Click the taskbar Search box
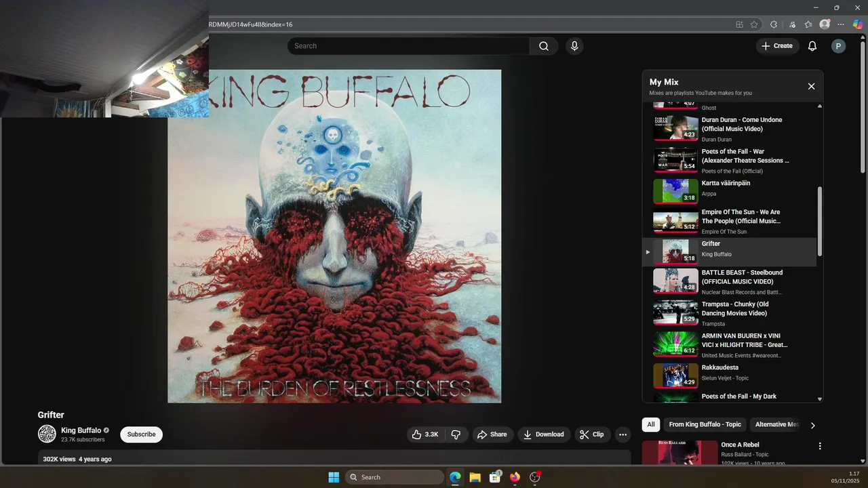The image size is (868, 488). click(395, 477)
